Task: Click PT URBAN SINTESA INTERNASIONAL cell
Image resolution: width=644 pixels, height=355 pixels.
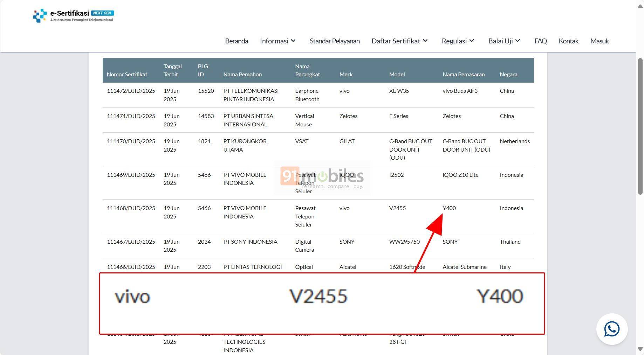Action: pos(248,120)
